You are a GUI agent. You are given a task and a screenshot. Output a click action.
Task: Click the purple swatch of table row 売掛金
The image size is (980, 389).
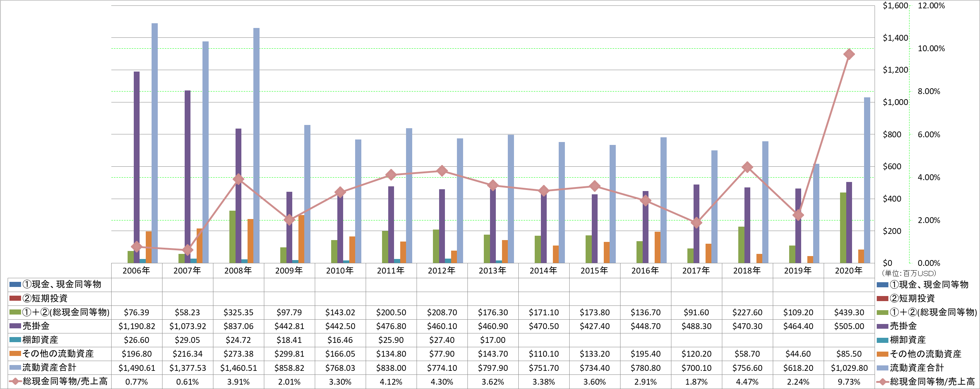click(15, 326)
